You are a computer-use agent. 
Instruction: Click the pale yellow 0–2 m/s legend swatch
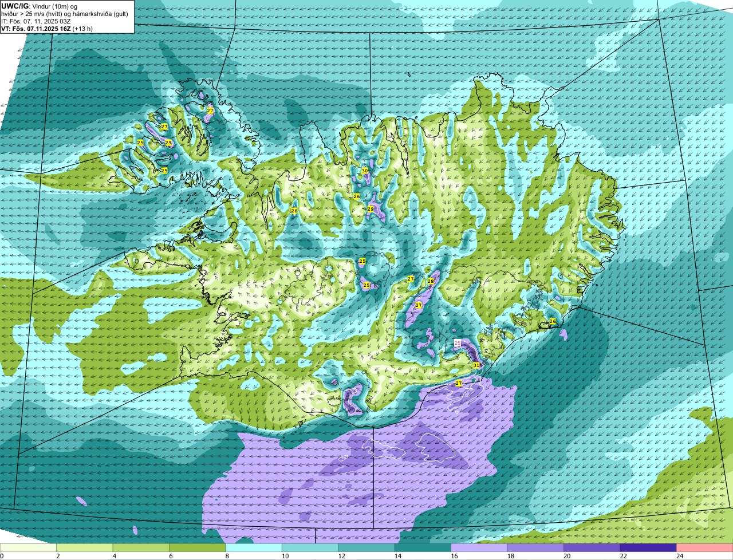(29, 547)
